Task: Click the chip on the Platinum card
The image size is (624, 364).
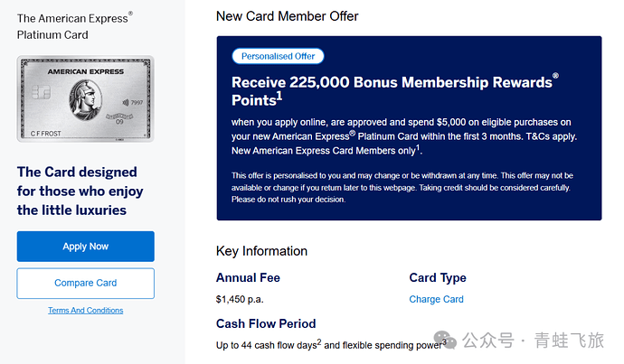Action: (x=41, y=92)
